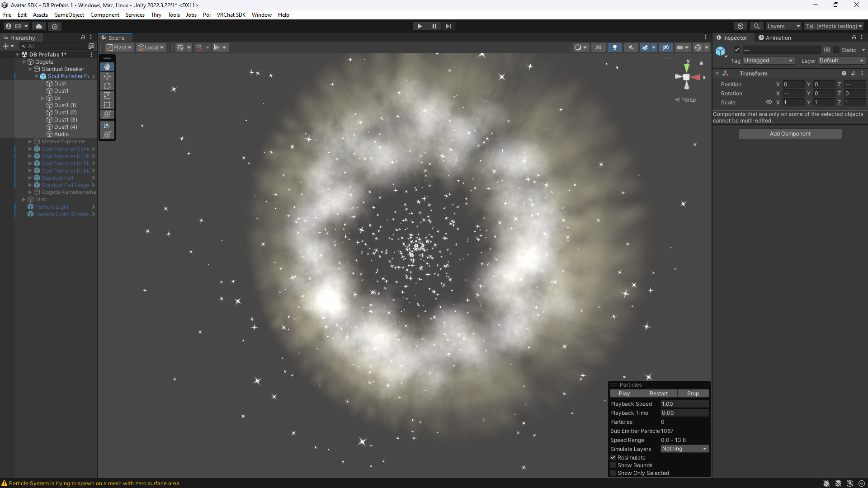Open the Simulate Layers dropdown
This screenshot has height=488, width=868.
pos(684,449)
